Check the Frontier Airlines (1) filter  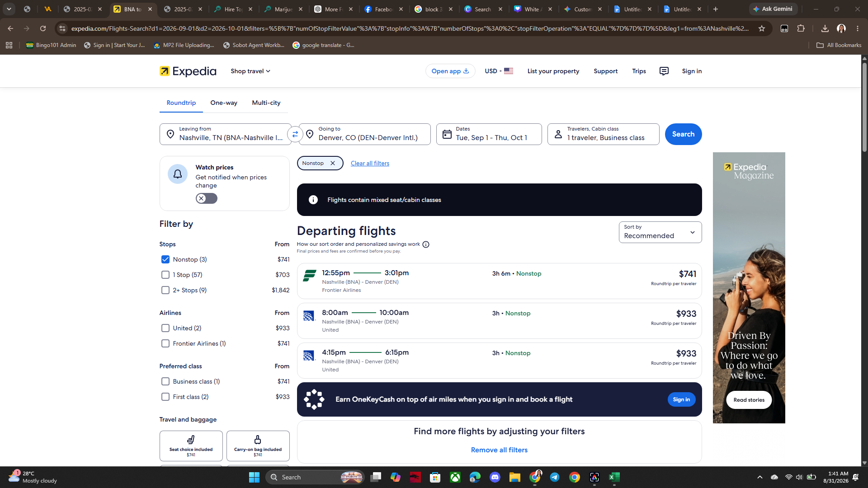165,343
